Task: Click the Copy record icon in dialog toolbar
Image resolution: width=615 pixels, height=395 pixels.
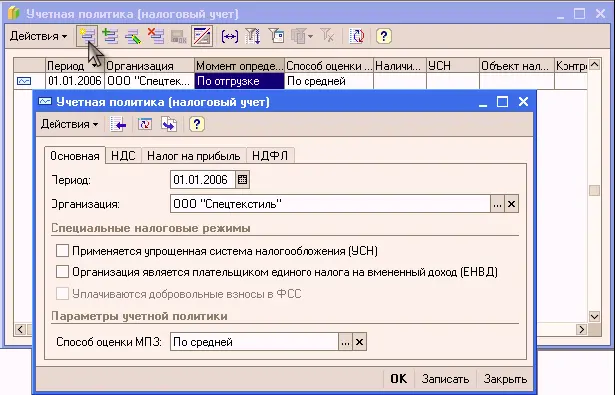Action: (x=169, y=124)
